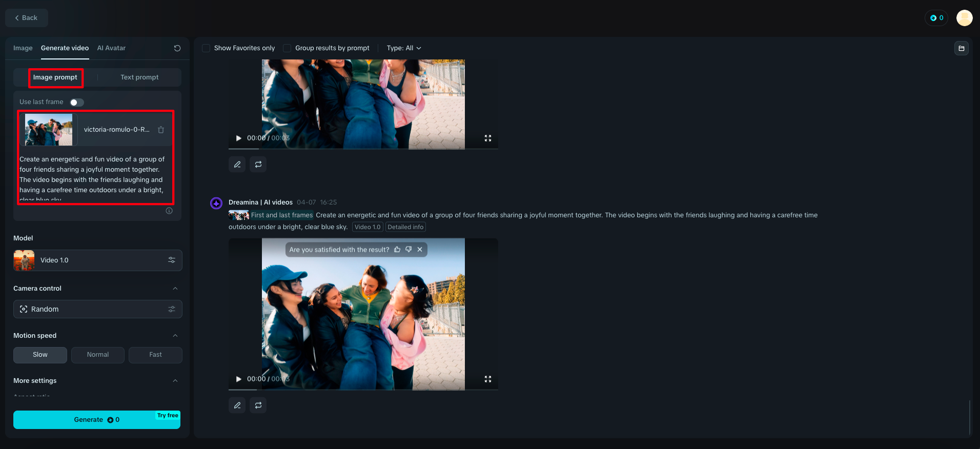
Task: Click the filename victoria-romulo-0-R...
Action: click(117, 130)
